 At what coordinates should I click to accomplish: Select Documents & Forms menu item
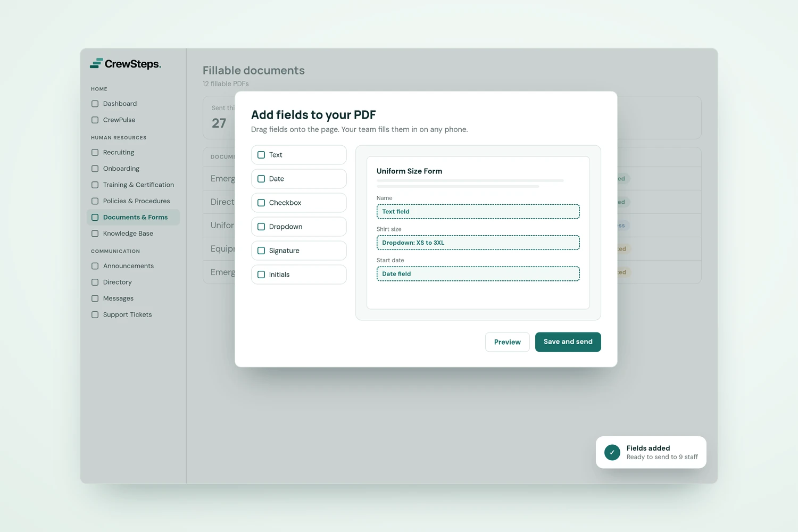coord(133,217)
